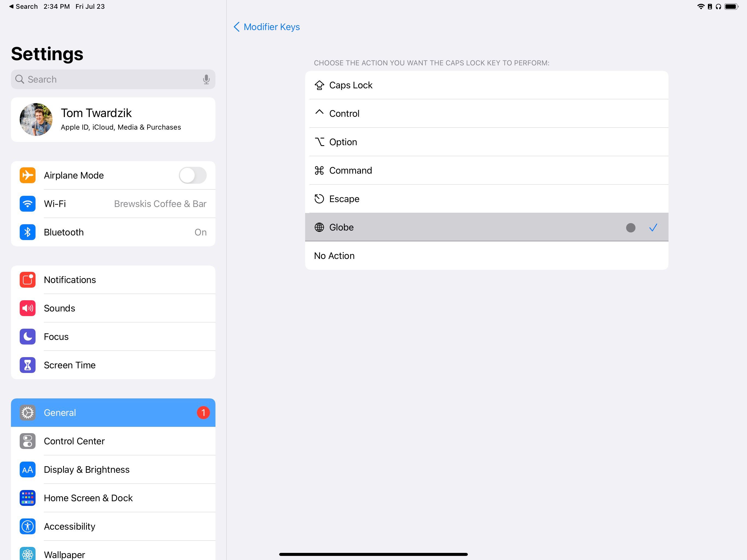Image resolution: width=747 pixels, height=560 pixels.
Task: Click the Command modifier key icon
Action: 319,170
